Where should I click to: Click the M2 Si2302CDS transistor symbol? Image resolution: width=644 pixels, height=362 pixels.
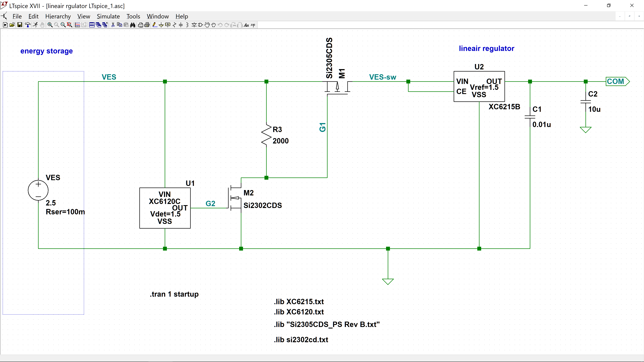click(x=234, y=198)
